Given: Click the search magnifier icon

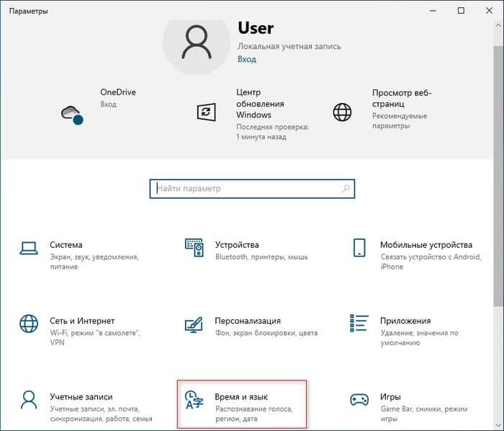Looking at the screenshot, I should point(346,189).
